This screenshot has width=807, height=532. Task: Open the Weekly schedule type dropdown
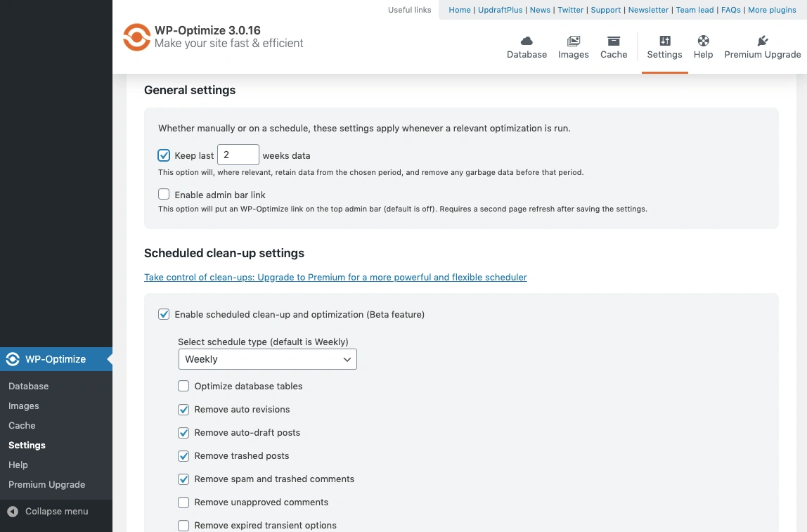pos(267,359)
